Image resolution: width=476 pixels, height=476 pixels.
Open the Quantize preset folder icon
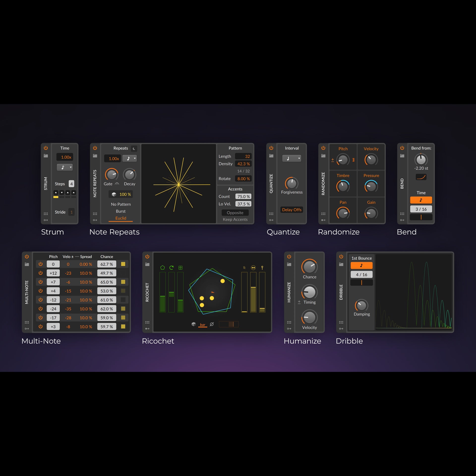pos(271,156)
